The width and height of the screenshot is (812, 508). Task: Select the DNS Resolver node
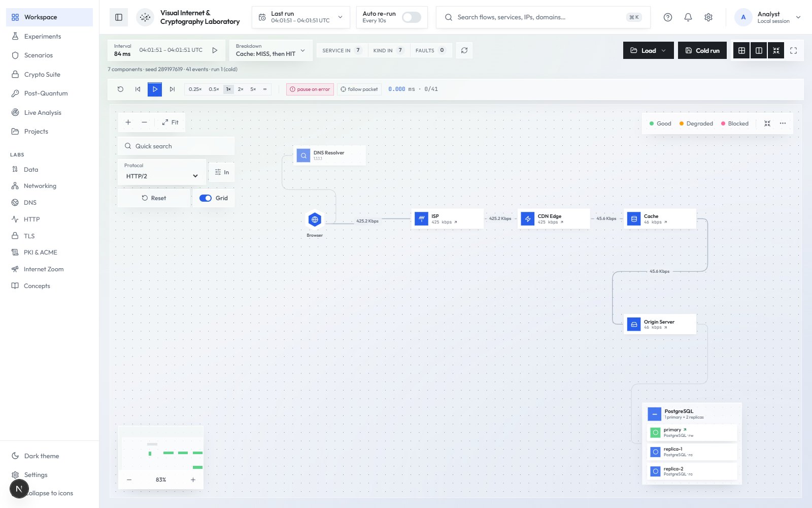coord(330,155)
